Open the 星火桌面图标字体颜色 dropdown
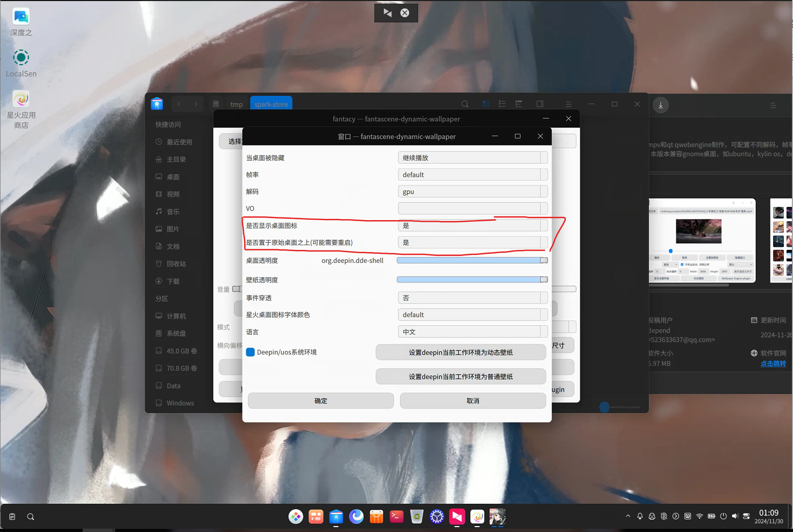The height and width of the screenshot is (532, 793). [472, 315]
